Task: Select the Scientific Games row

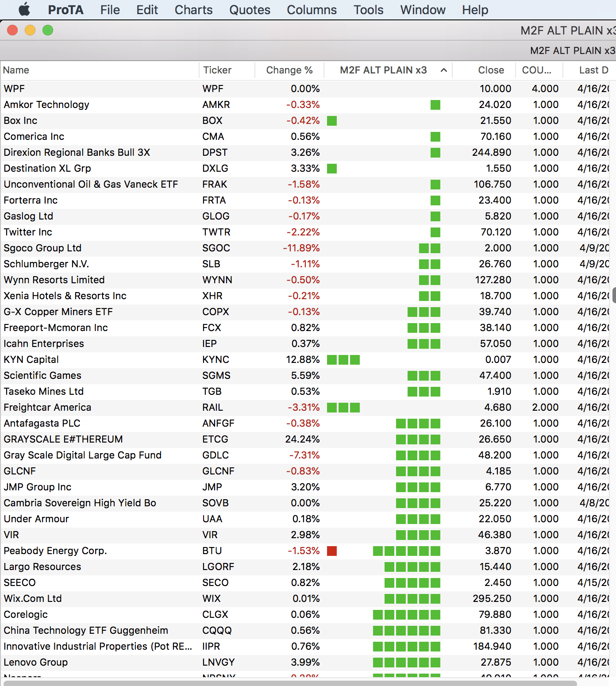Action: 305,376
